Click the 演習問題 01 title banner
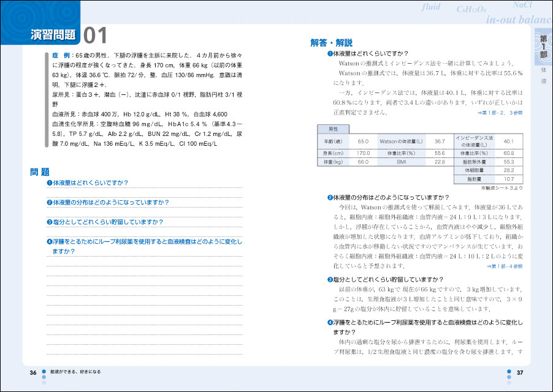Screen dimensions: 553x392 click(71, 35)
